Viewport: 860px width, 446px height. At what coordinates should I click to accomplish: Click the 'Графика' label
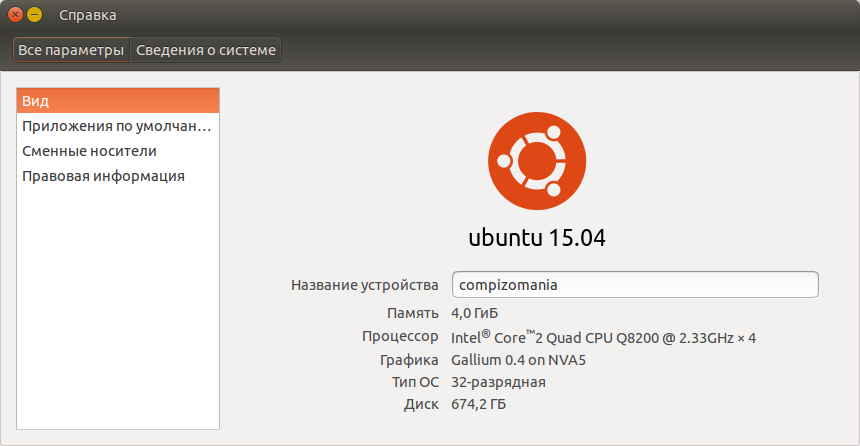click(x=409, y=360)
